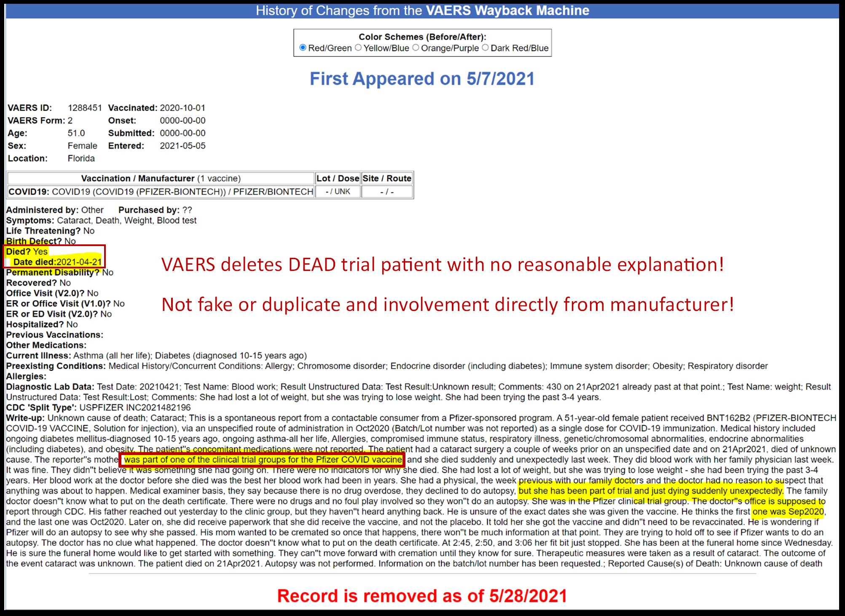Click the 'Write-up:' label
The image size is (845, 616).
point(25,418)
